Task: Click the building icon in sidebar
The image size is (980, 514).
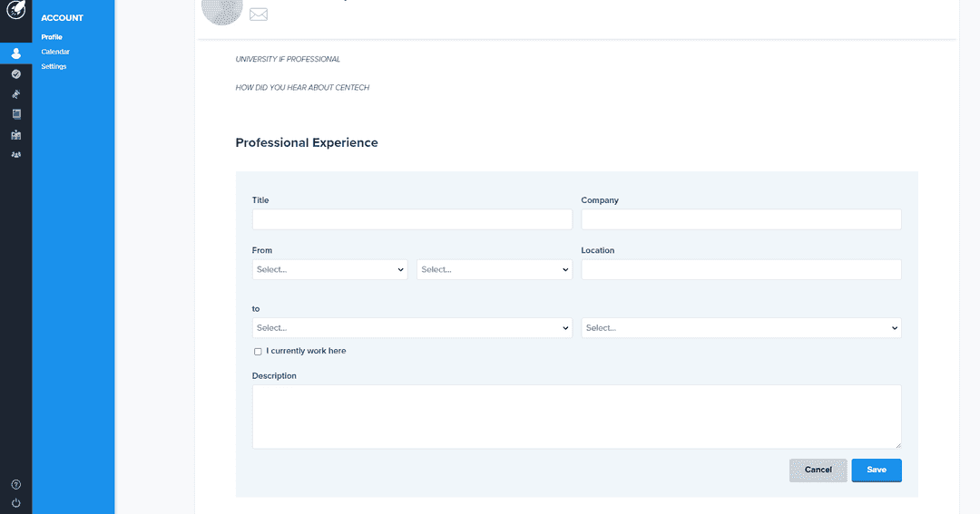Action: click(15, 135)
